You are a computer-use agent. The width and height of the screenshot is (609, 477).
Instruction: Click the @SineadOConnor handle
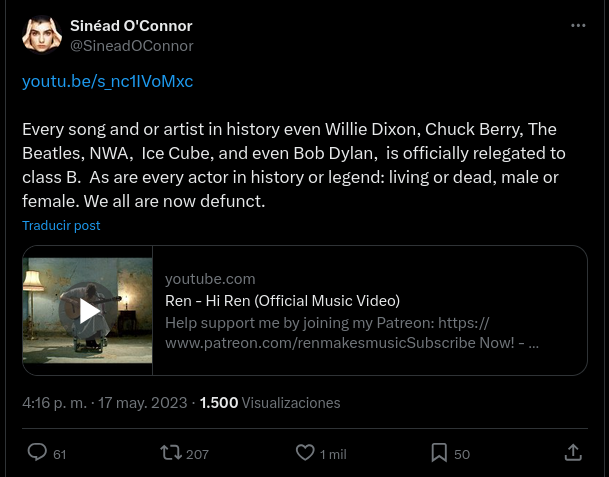(131, 46)
